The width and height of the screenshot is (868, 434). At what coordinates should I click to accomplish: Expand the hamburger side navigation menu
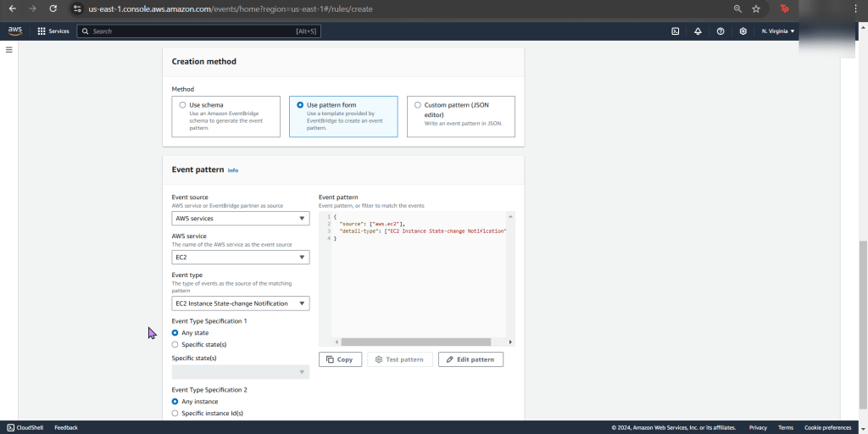click(9, 50)
